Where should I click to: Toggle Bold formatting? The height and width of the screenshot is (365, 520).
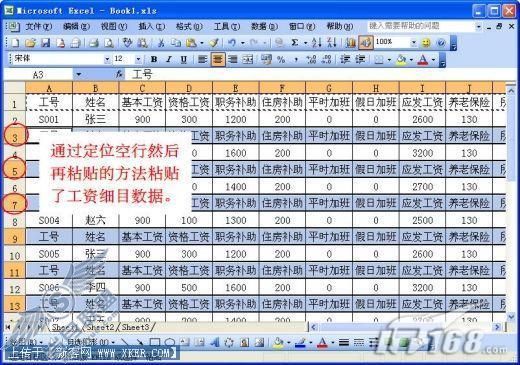(154, 60)
